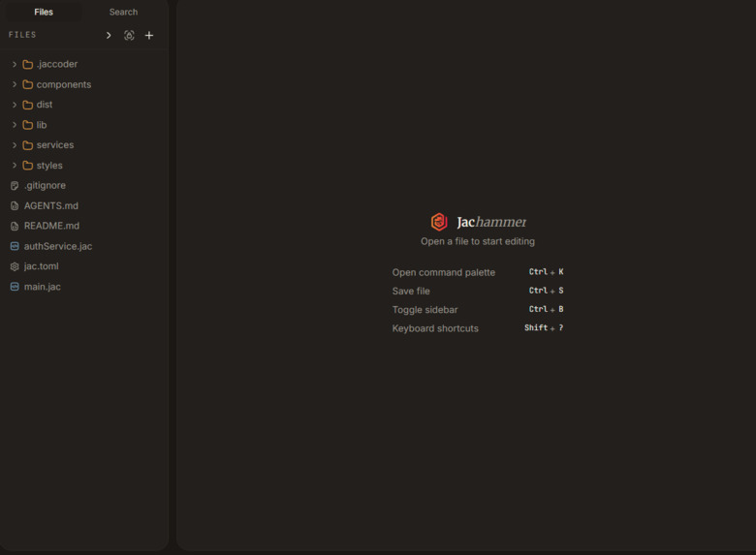Viewport: 756px width, 555px height.
Task: Open the README.md file
Action: (x=51, y=226)
